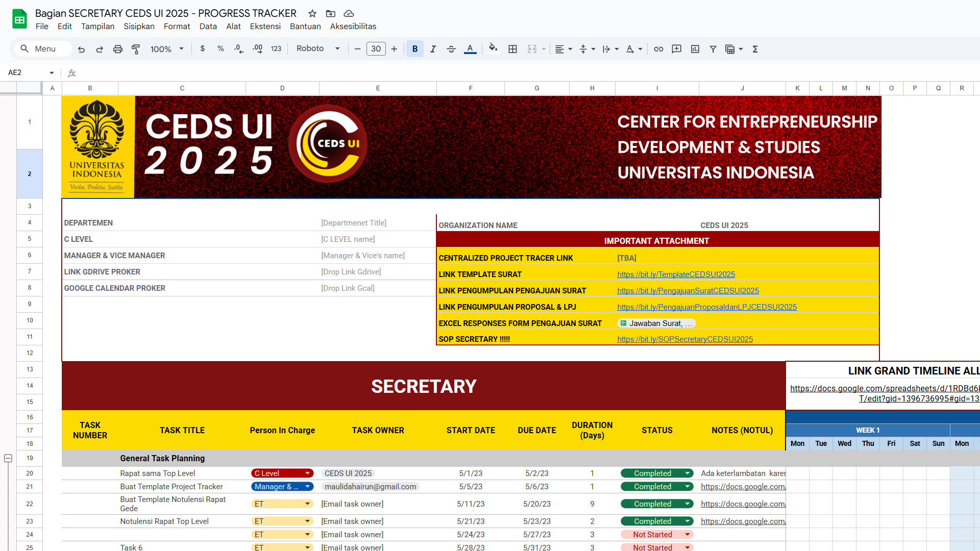
Task: Click the Jawaban Surat file chip
Action: pyautogui.click(x=656, y=323)
